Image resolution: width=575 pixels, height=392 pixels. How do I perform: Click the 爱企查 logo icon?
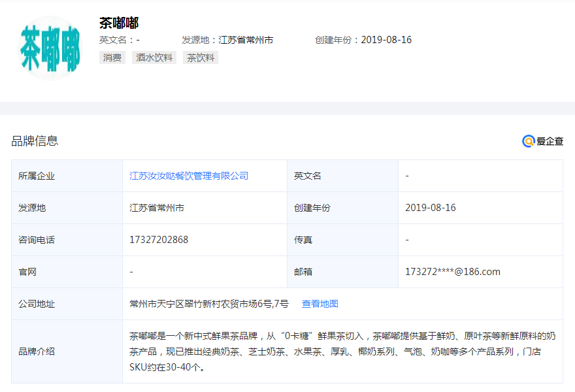[x=529, y=141]
